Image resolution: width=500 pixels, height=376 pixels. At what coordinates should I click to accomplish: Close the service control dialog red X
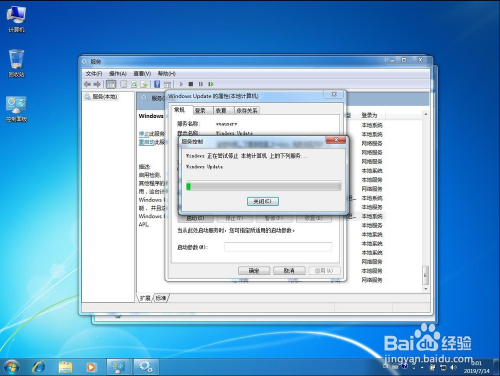click(x=336, y=140)
